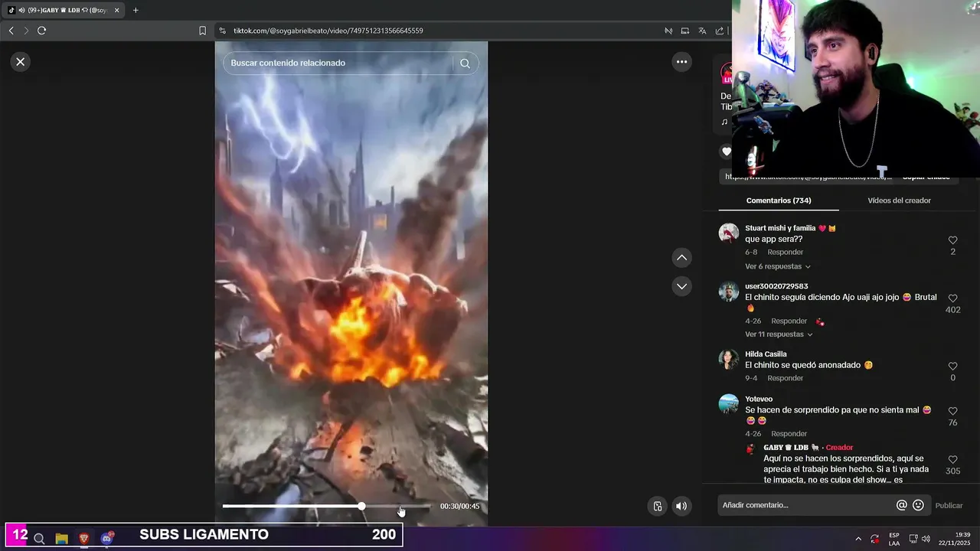The image size is (980, 551).
Task: Click the music note sound link icon
Action: (x=724, y=122)
